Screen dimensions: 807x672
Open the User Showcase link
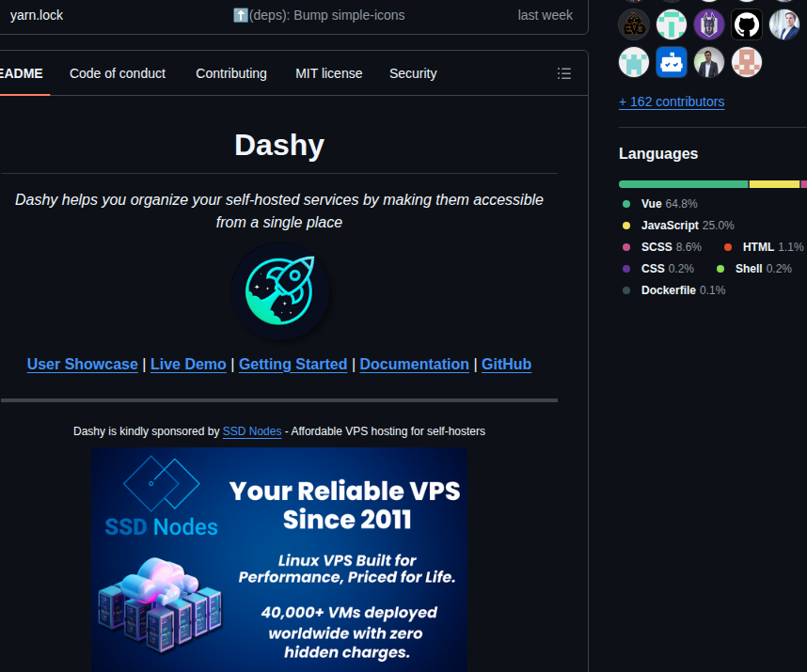tap(83, 364)
